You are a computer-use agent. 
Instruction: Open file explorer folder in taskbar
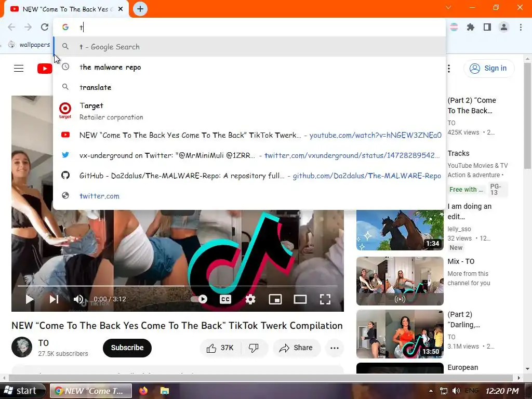[165, 391]
